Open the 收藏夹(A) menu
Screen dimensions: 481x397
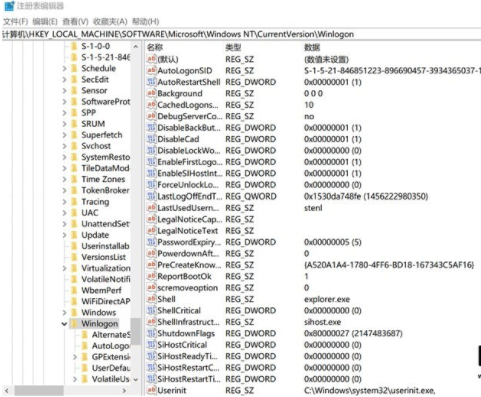point(110,22)
